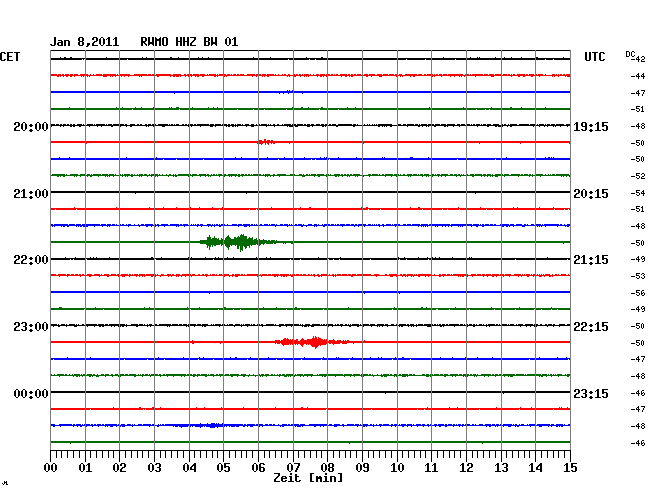Image resolution: width=650 pixels, height=494 pixels.
Task: Click the '13' minute axis label
Action: 501,467
